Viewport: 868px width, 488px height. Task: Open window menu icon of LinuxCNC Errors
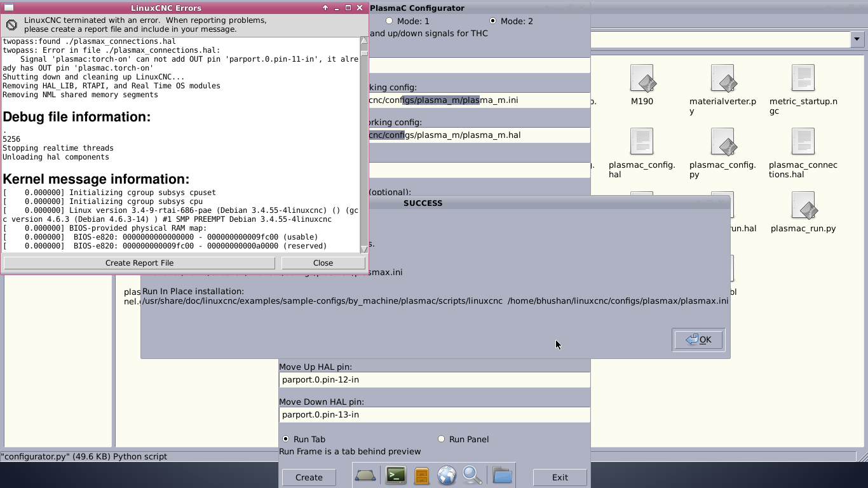point(9,8)
